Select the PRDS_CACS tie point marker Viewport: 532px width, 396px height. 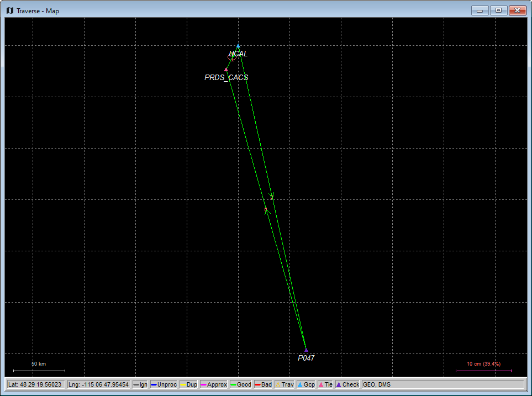[227, 69]
